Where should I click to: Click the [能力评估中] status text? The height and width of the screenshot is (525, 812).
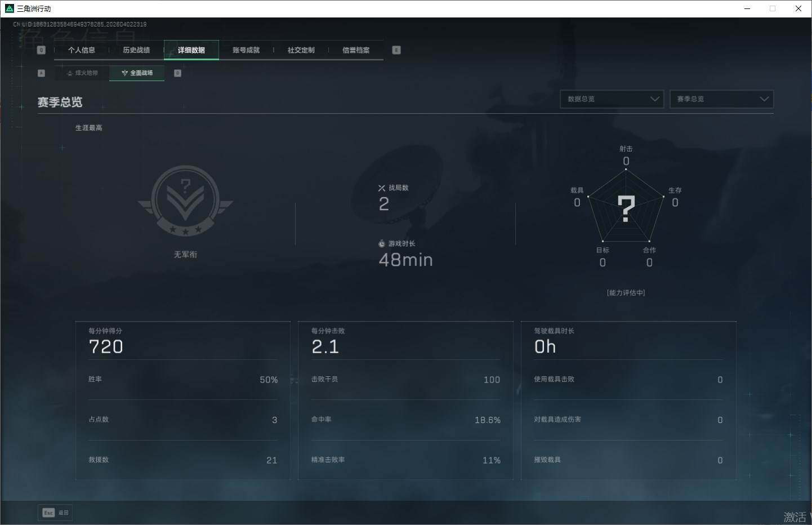626,293
